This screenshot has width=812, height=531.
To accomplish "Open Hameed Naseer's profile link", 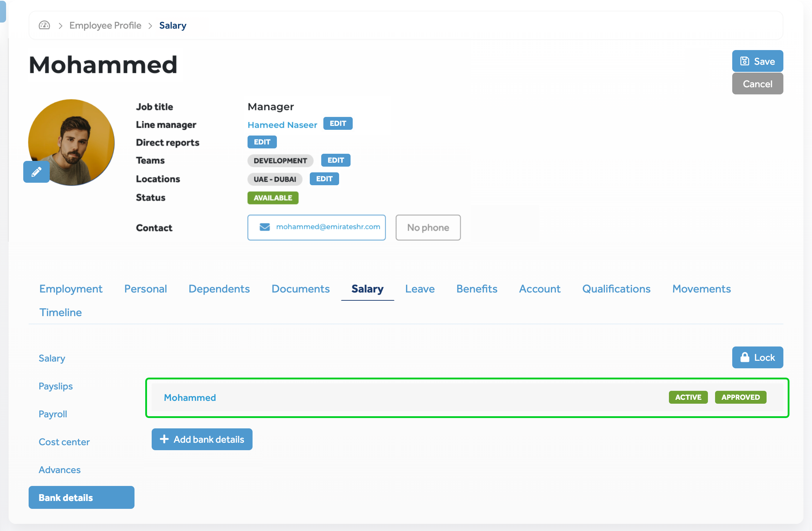I will tap(283, 125).
